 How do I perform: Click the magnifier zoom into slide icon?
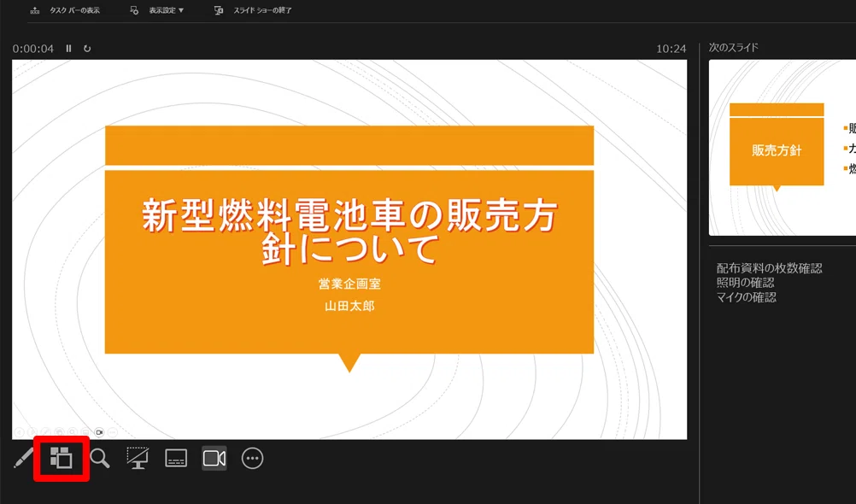pos(99,458)
